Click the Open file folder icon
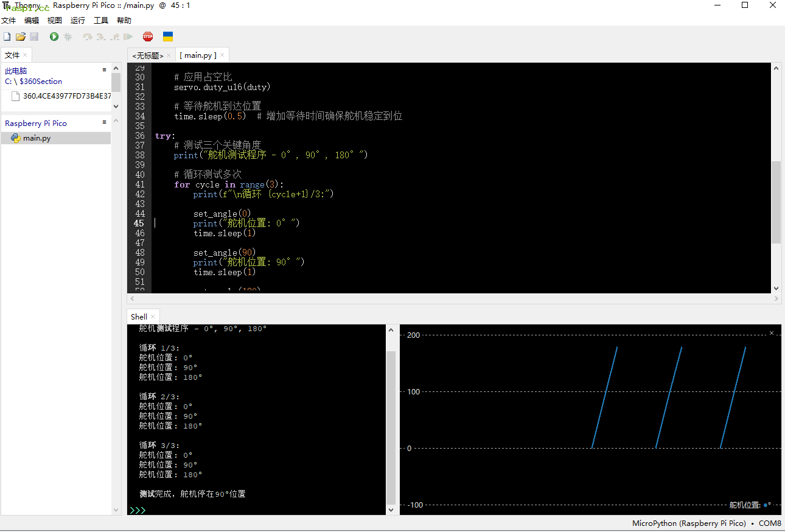Image resolution: width=785 pixels, height=532 pixels. [x=21, y=37]
